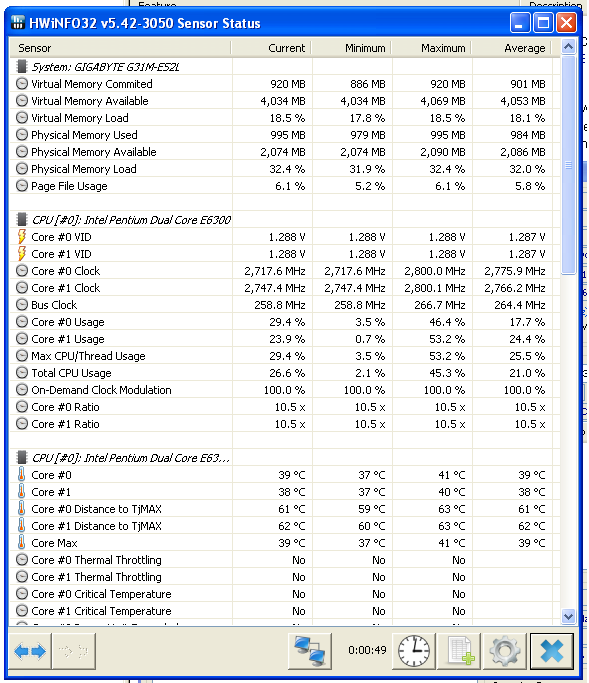
Task: Click the Sensor column header
Action: tap(120, 48)
